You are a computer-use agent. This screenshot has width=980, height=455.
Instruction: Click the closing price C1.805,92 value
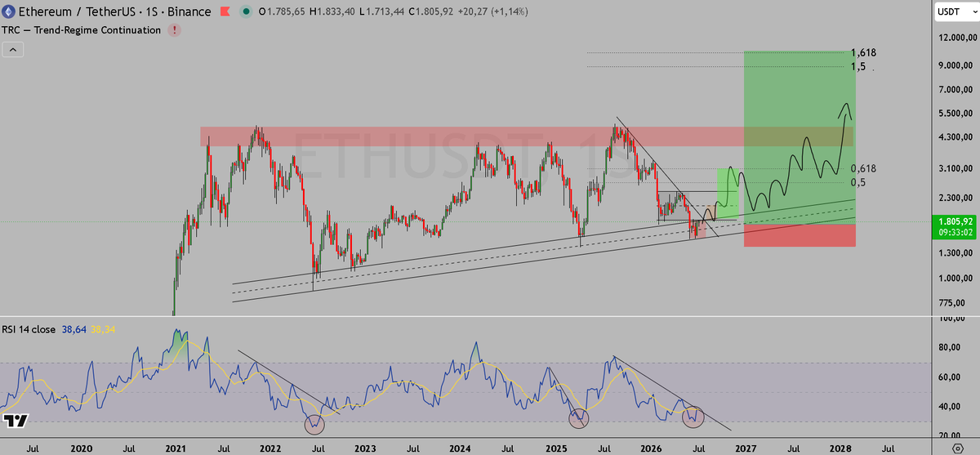click(x=432, y=12)
